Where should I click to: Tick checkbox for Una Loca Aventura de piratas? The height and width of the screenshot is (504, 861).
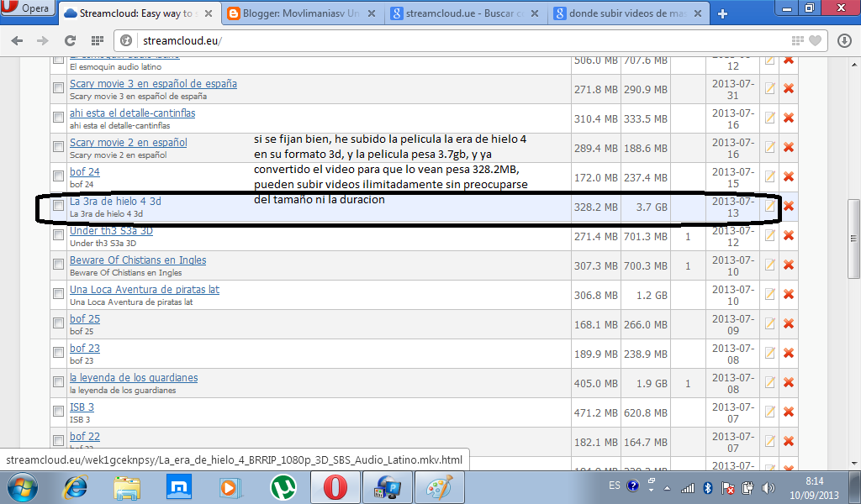point(58,293)
